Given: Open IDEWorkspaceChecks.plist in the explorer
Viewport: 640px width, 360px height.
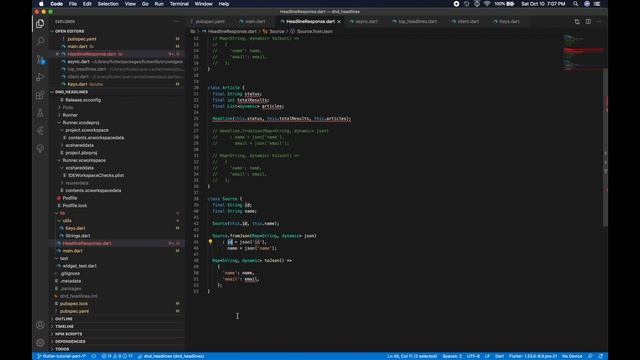Looking at the screenshot, I should pyautogui.click(x=96, y=176).
